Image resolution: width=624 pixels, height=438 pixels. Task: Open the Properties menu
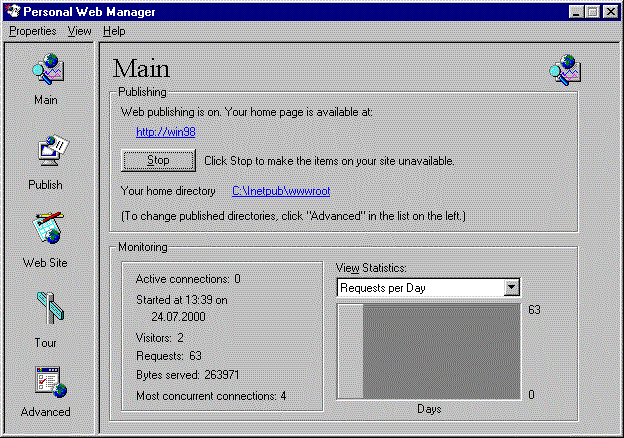(x=33, y=31)
